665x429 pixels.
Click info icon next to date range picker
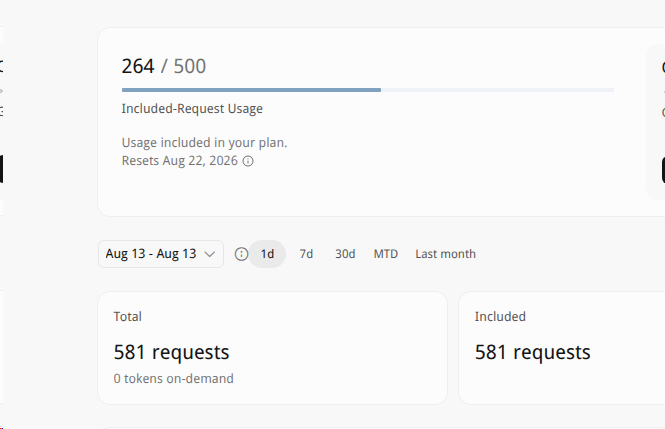[241, 254]
